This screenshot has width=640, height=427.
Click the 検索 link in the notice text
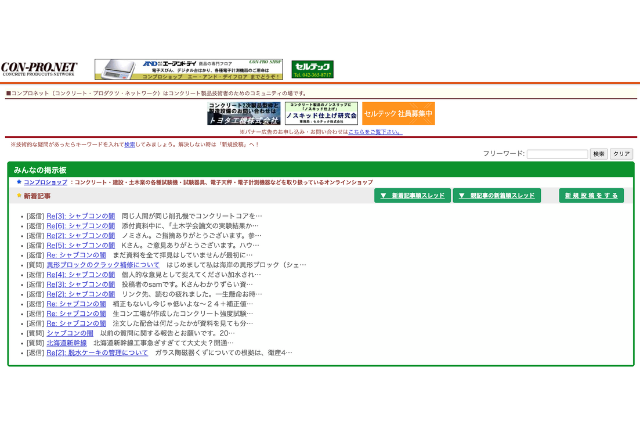tap(129, 144)
